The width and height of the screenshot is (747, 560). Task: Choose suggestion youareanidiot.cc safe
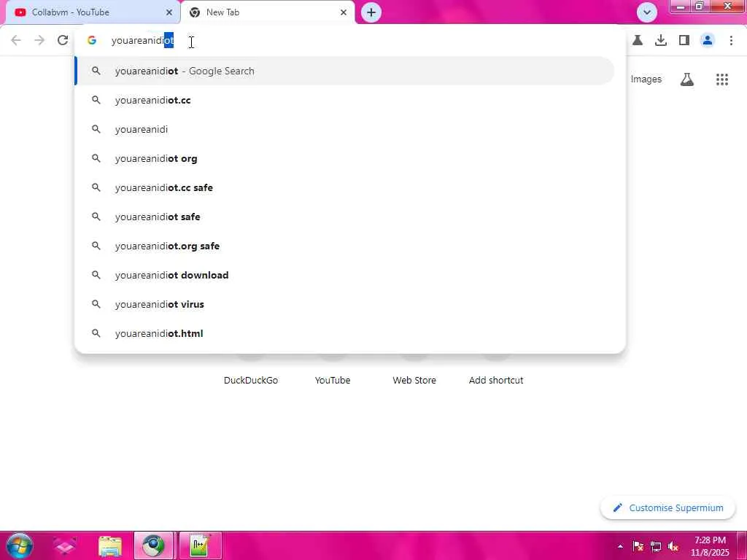345,187
